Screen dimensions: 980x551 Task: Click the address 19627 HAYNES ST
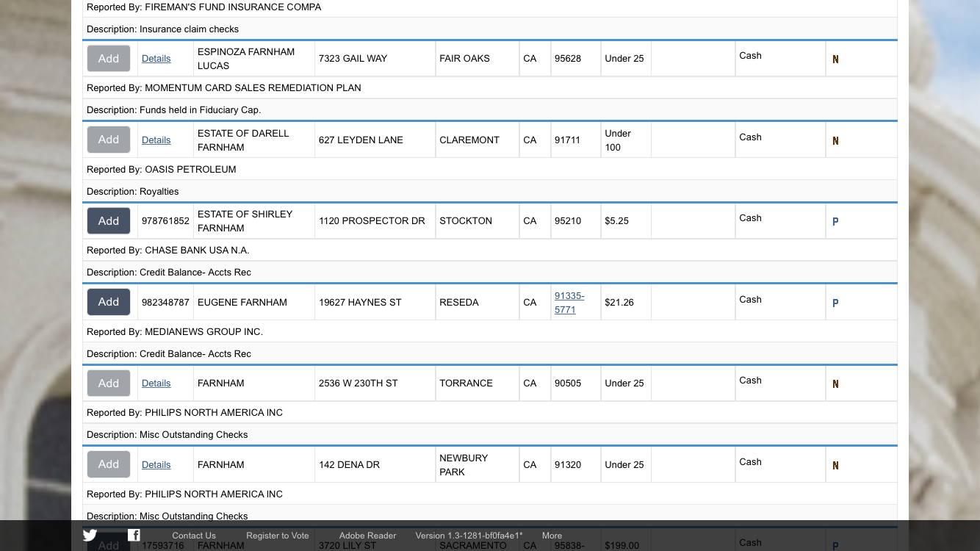click(360, 302)
